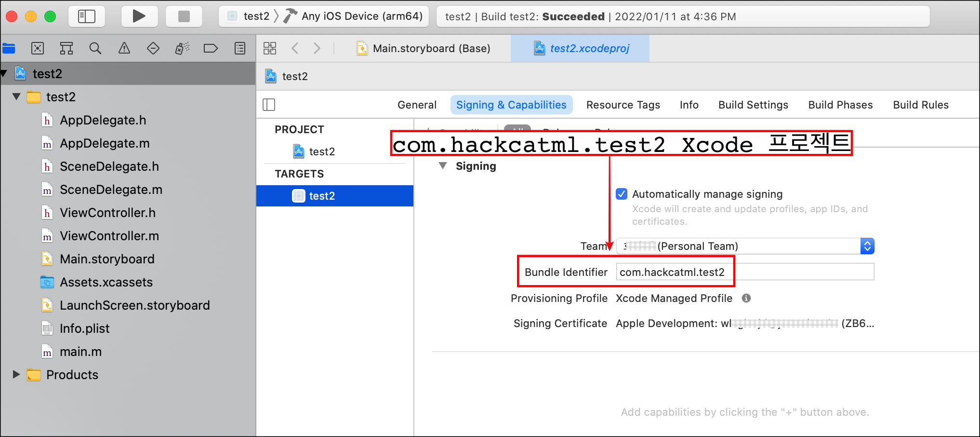The image size is (980, 437).
Task: Stop the running build
Action: tap(184, 16)
